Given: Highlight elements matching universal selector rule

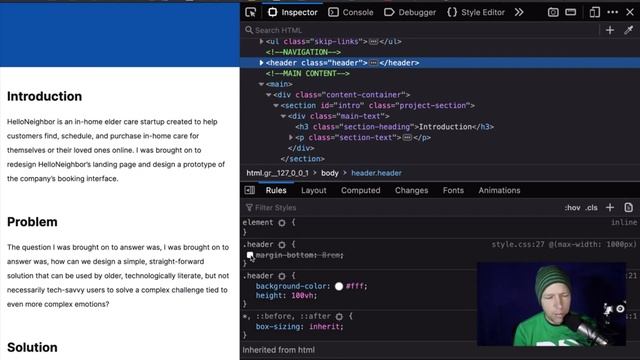Looking at the screenshot, I should 339,316.
